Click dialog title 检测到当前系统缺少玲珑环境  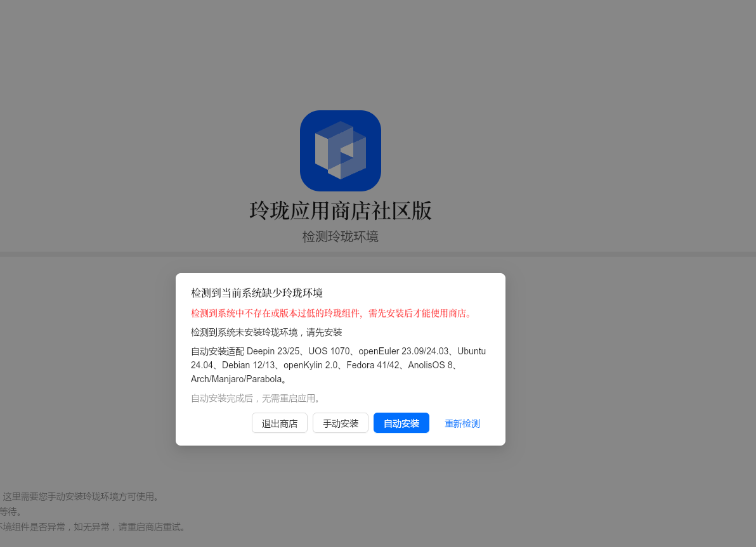coord(256,293)
